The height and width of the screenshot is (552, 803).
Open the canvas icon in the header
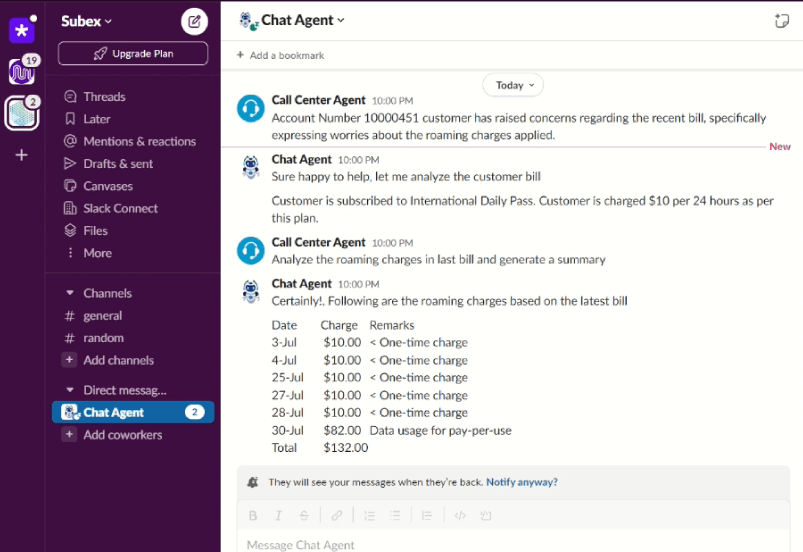click(x=781, y=21)
